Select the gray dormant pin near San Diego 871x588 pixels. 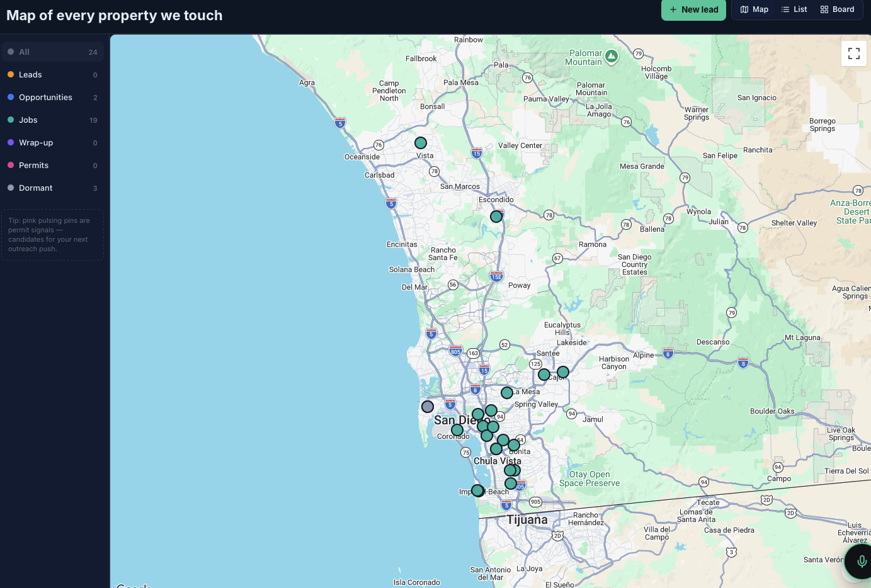point(428,407)
